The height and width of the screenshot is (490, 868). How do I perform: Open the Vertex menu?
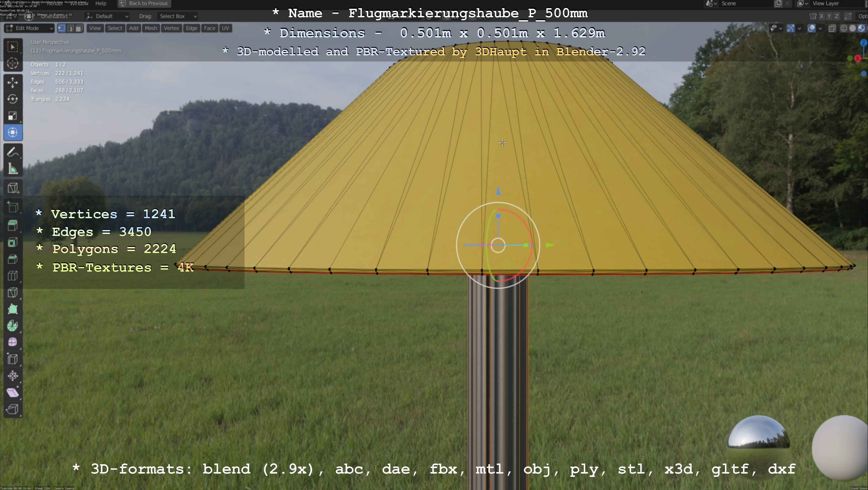pos(171,28)
